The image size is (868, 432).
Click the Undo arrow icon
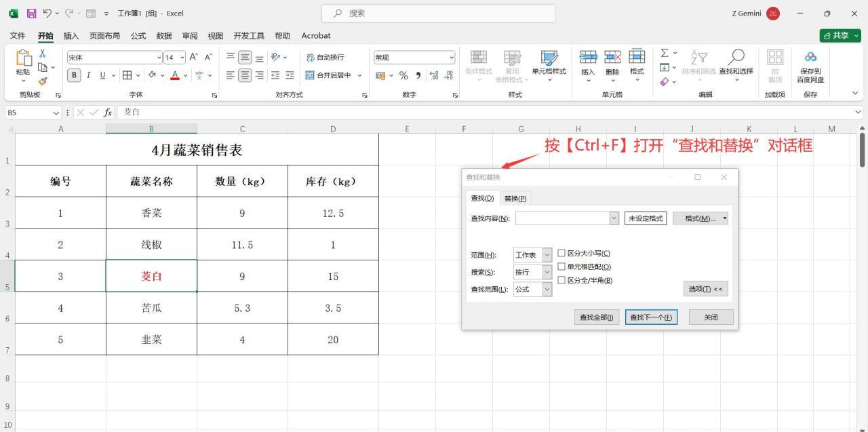(48, 13)
